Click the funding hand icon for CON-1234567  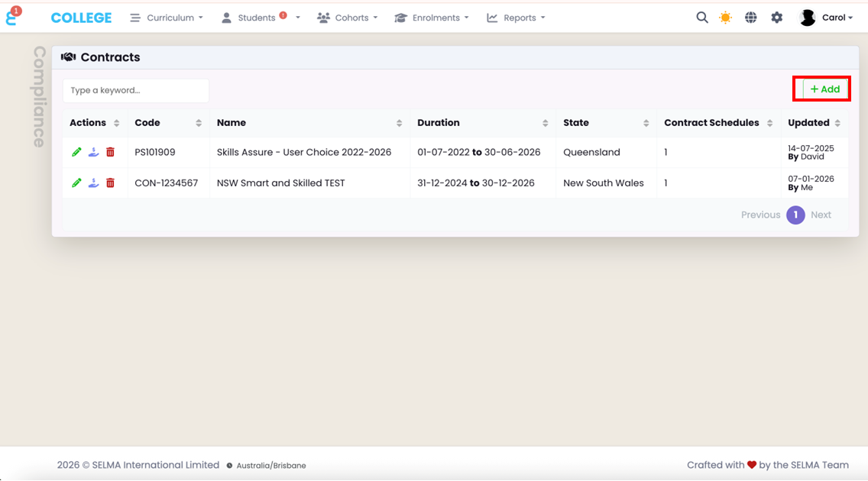click(93, 182)
